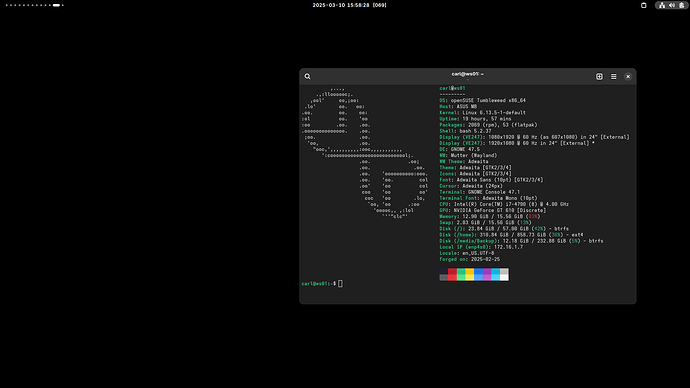Click the WM line 'Mutter (Wayland)'
Viewport: 690px width, 388px height.
tap(468, 155)
